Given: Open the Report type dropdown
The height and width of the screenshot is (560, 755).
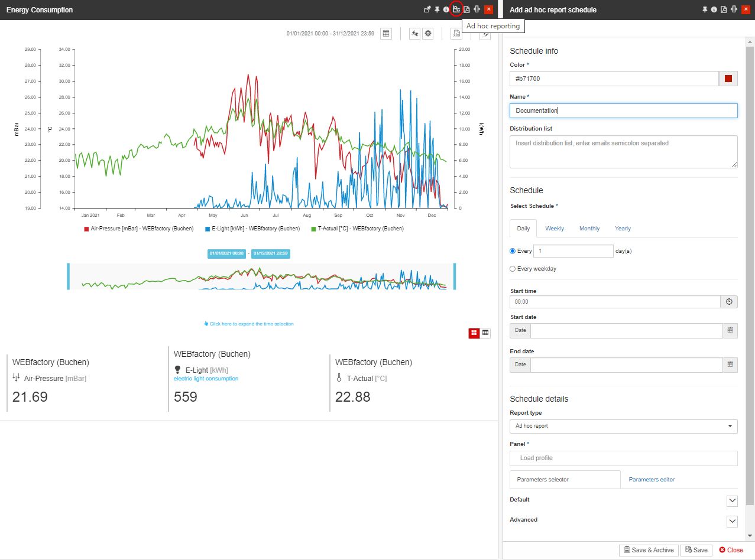Looking at the screenshot, I should pos(623,426).
